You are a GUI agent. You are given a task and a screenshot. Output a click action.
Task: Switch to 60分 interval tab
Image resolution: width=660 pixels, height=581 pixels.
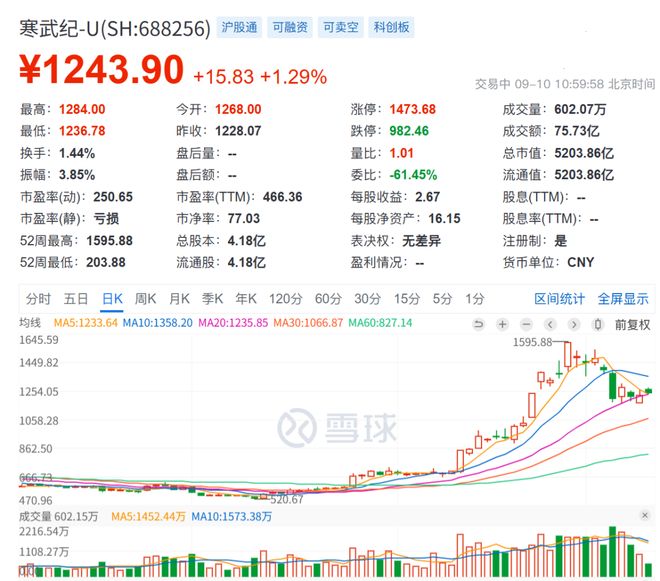[x=328, y=299]
